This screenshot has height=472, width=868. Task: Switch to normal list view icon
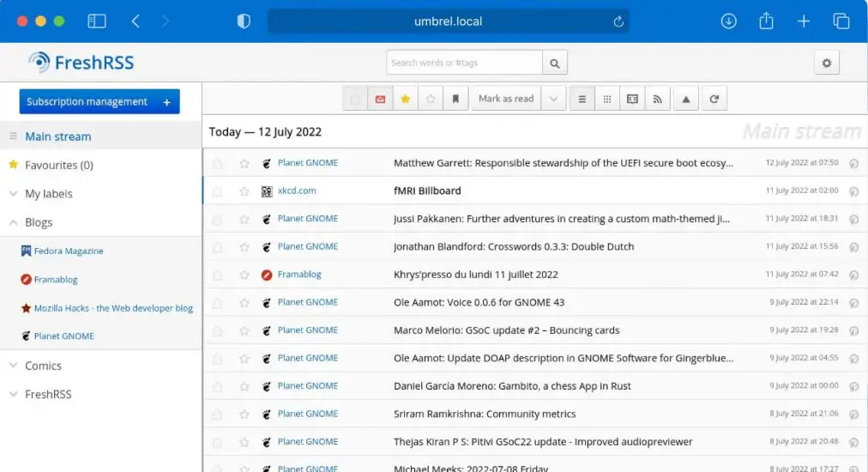(x=582, y=99)
